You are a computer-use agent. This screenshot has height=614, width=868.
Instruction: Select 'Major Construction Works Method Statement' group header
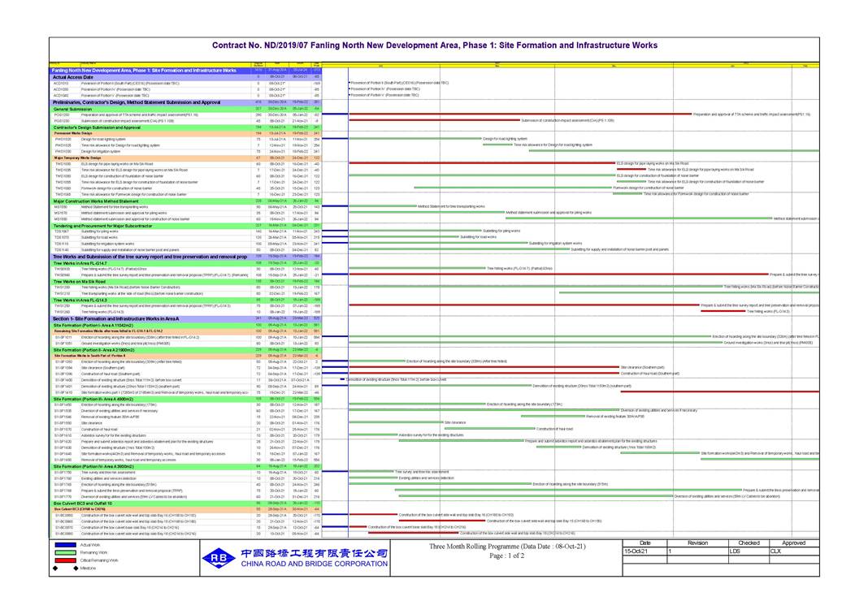click(x=185, y=201)
